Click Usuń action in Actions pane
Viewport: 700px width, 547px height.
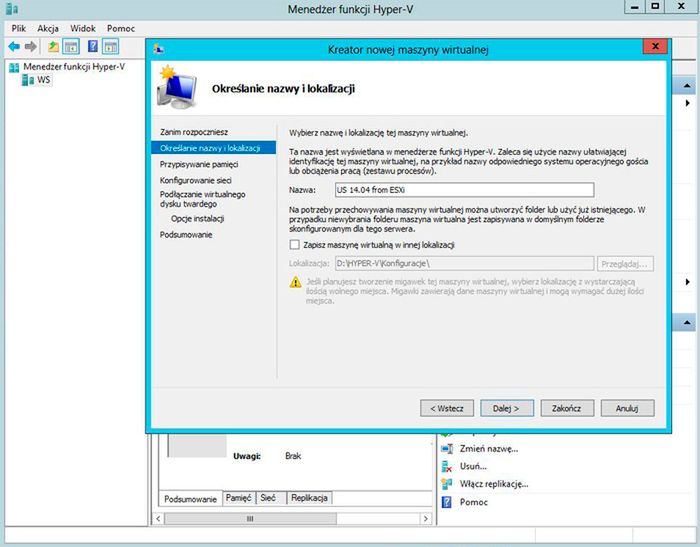point(473,466)
